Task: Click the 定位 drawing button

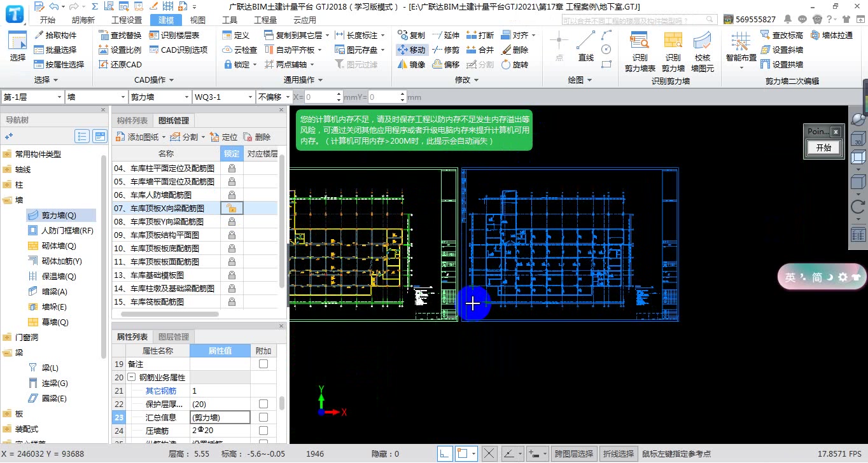Action: (224, 137)
